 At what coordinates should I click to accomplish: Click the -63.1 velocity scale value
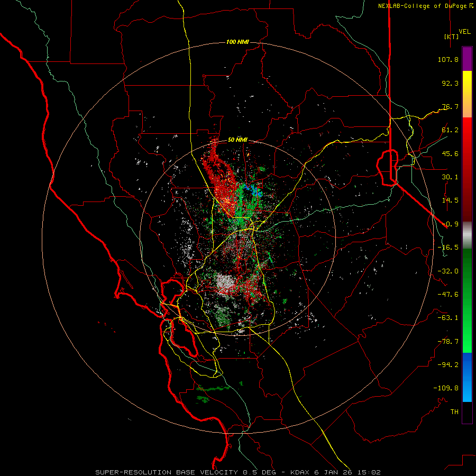click(x=448, y=318)
